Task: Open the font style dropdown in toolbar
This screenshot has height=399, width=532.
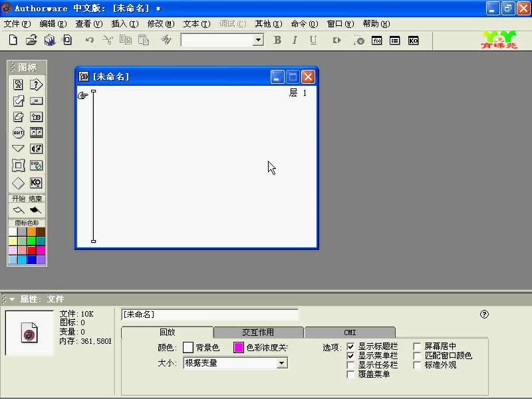Action: pos(259,40)
